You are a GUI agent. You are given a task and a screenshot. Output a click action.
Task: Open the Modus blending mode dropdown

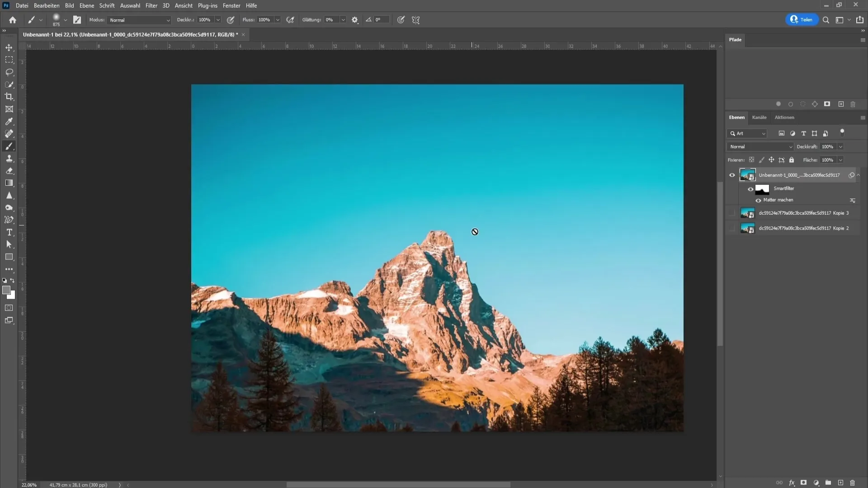[x=138, y=20]
